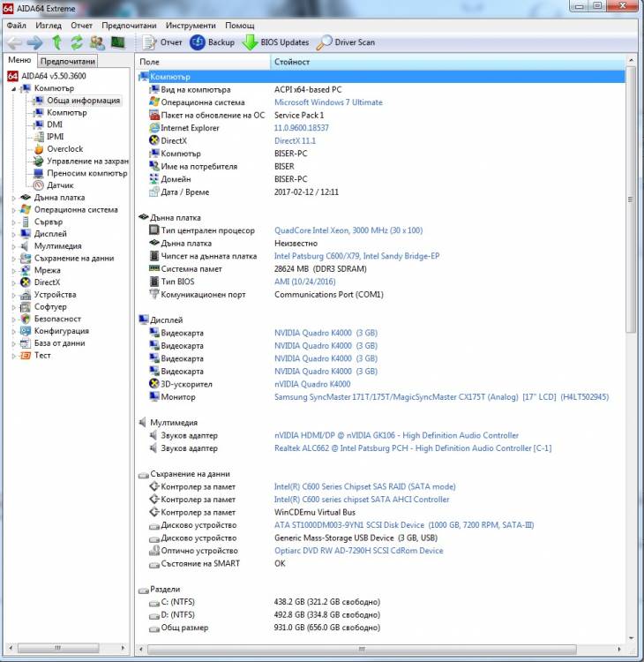Select AIDA64 v5.50.3600 root node
This screenshot has height=662, width=644.
click(x=47, y=76)
